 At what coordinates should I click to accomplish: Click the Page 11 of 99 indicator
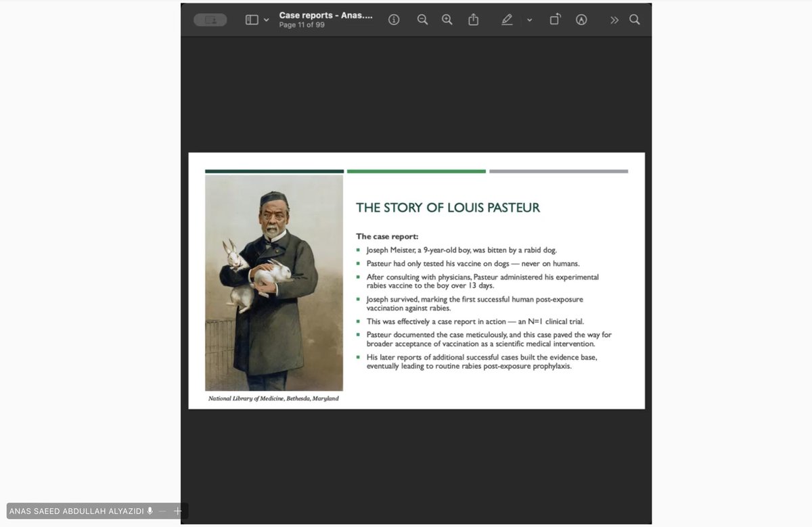click(x=302, y=25)
